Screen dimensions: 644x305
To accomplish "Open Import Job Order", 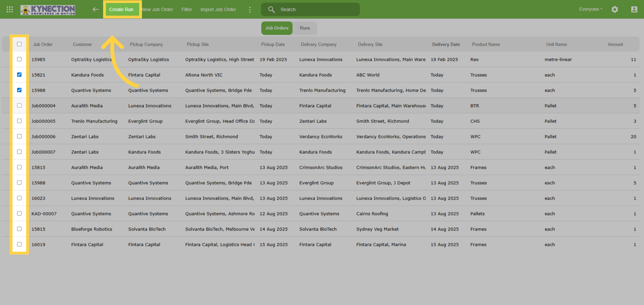I will coord(218,9).
